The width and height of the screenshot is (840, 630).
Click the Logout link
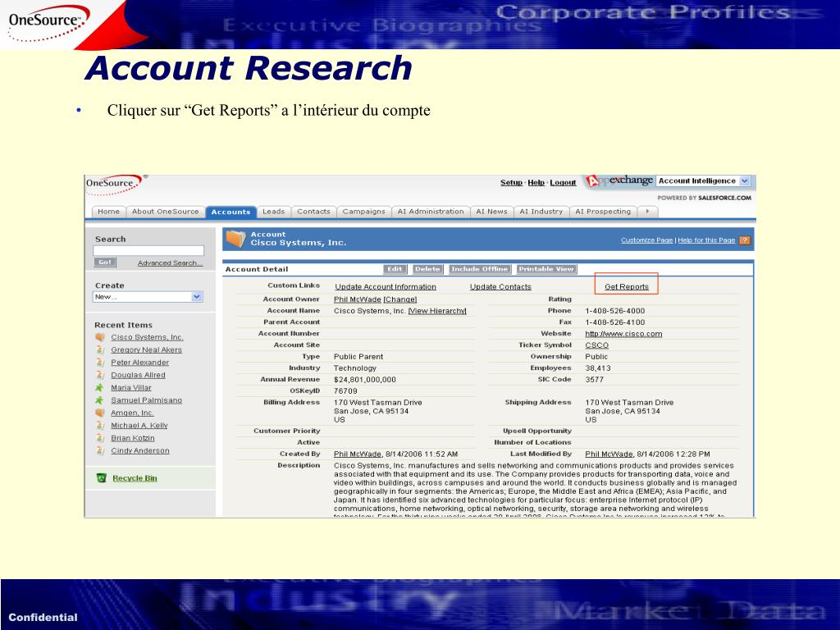pos(563,183)
